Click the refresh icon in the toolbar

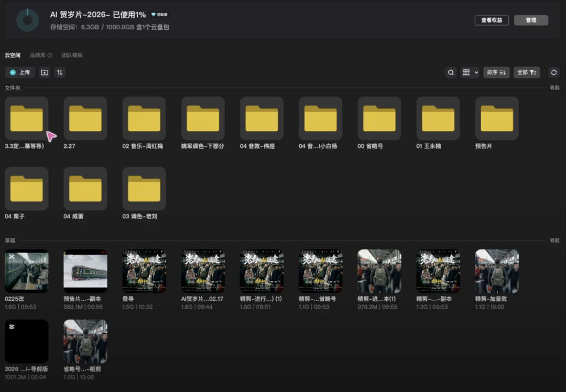pos(553,72)
